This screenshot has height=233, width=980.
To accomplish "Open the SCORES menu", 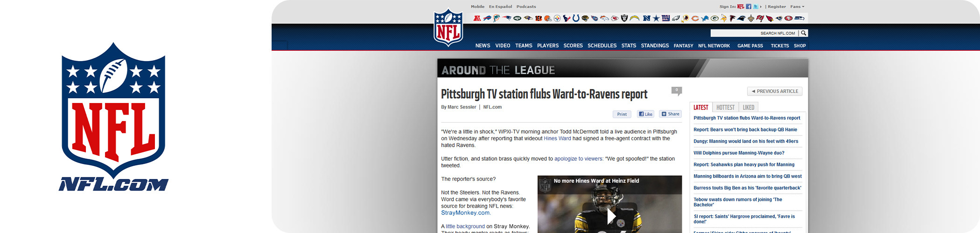I will coord(573,46).
